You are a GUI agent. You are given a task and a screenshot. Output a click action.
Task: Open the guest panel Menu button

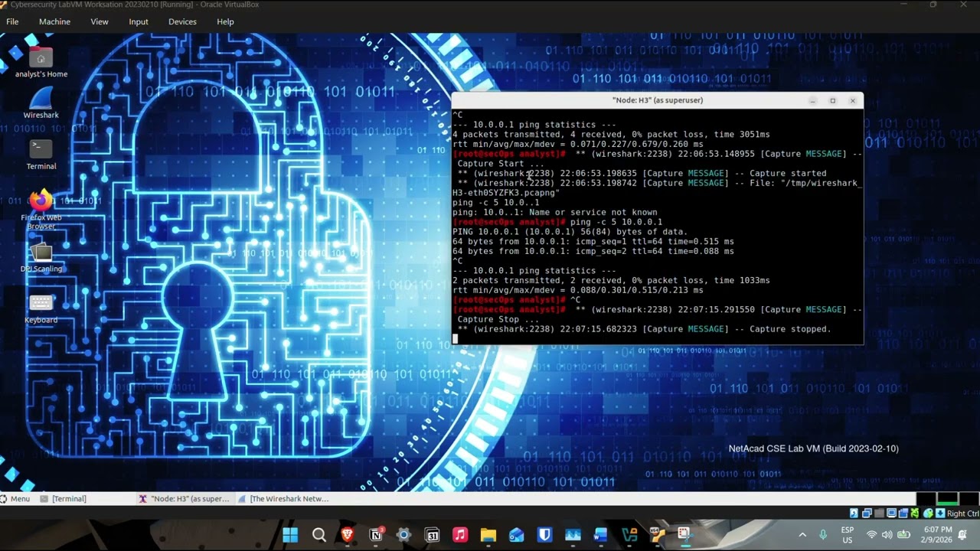tap(15, 499)
